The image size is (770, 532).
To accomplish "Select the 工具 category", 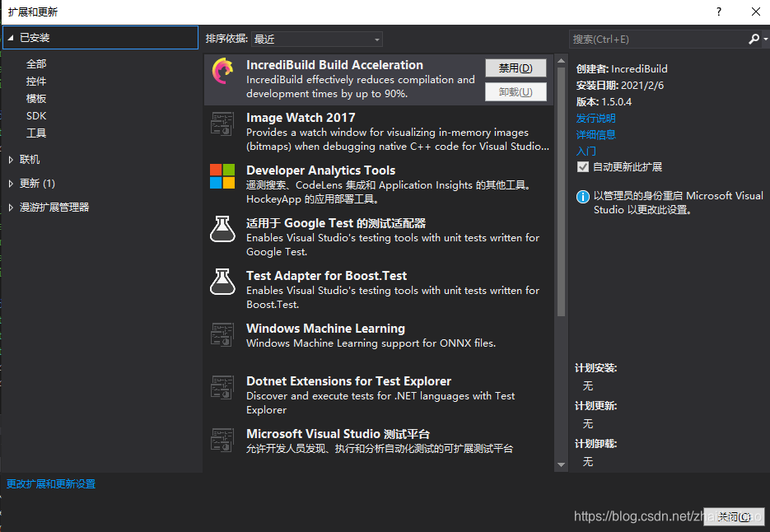I will pos(36,133).
